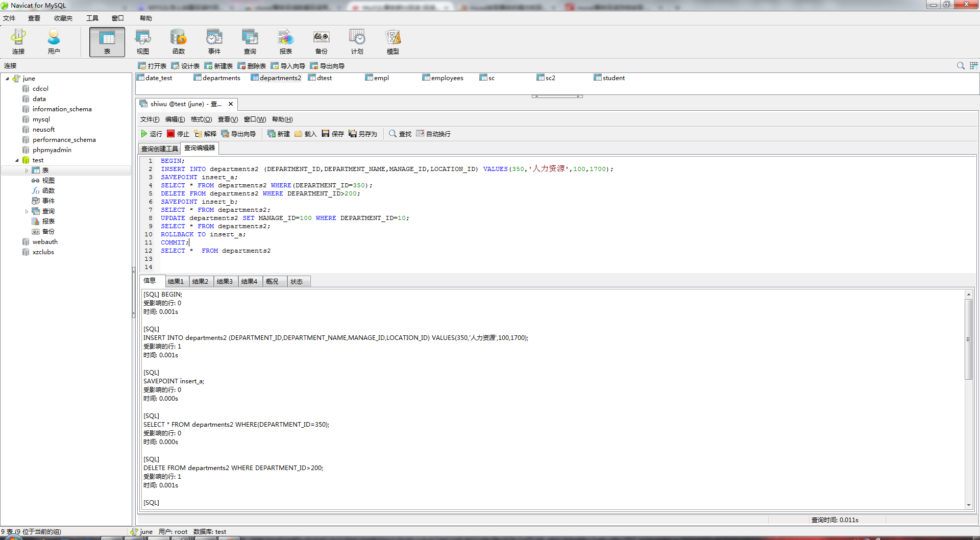Screen dimensions: 980x540
Task: Open the query window 格式(O) menu
Action: click(201, 119)
